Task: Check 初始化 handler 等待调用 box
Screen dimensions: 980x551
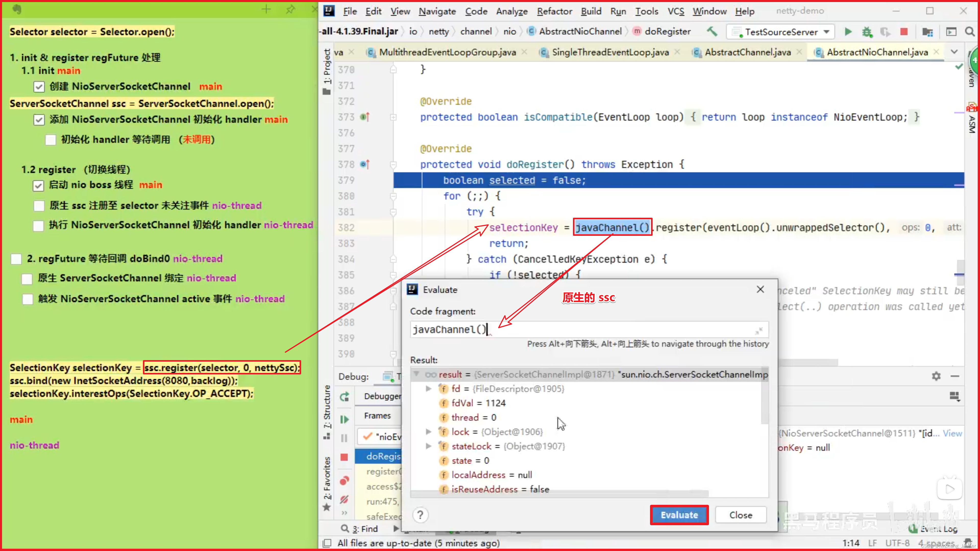Action: point(50,140)
